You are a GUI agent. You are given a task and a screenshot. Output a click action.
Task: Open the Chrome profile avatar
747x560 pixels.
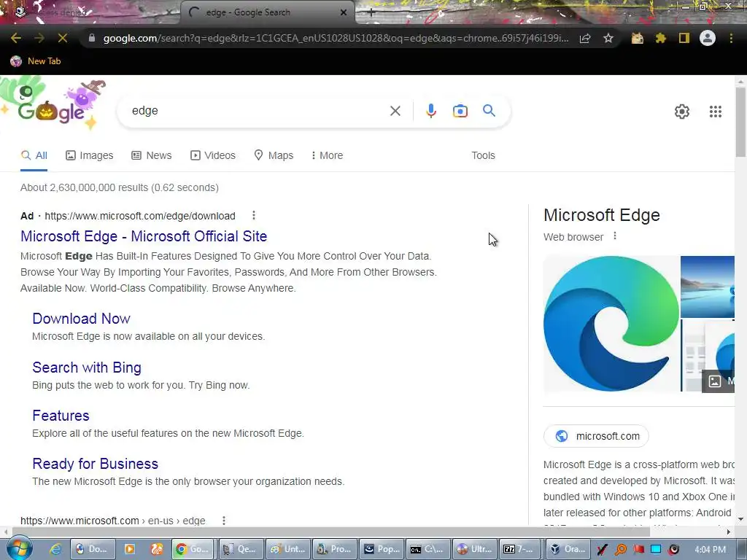click(708, 38)
